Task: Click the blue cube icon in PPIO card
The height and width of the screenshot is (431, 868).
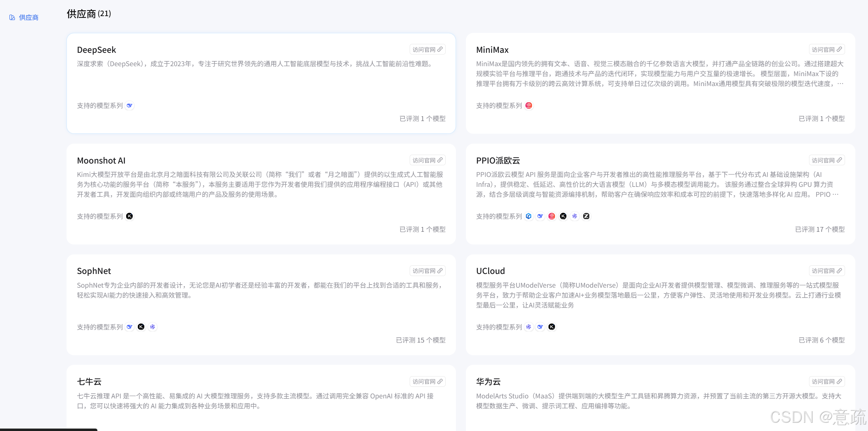Action: [529, 216]
